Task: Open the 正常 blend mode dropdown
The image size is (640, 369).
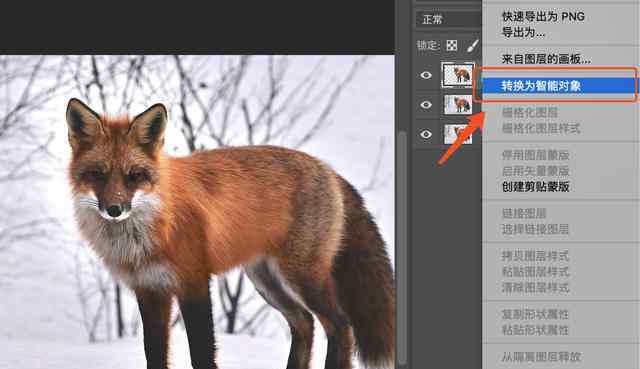Action: click(449, 19)
